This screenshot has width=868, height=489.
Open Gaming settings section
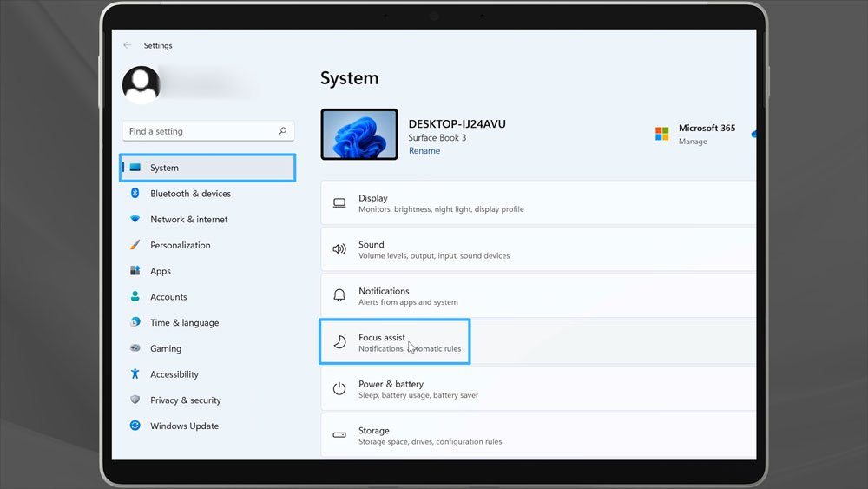click(166, 348)
